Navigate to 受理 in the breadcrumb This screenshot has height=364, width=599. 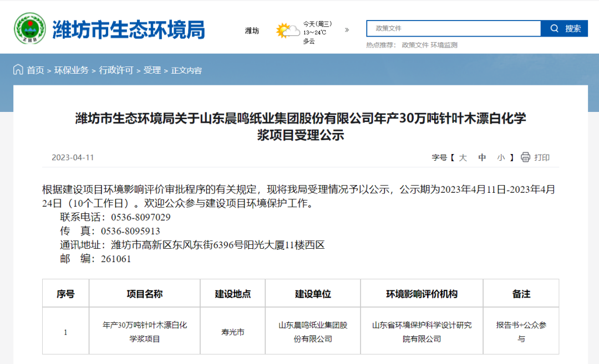152,70
